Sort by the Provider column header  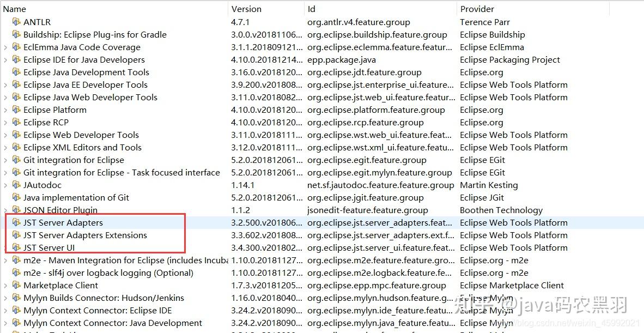click(533, 9)
